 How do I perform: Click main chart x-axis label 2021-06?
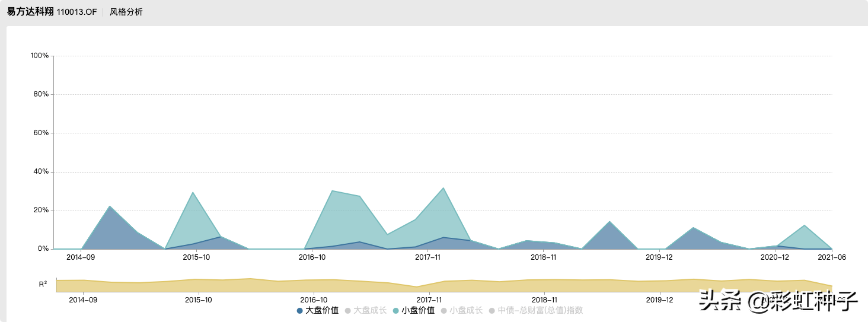coord(832,257)
